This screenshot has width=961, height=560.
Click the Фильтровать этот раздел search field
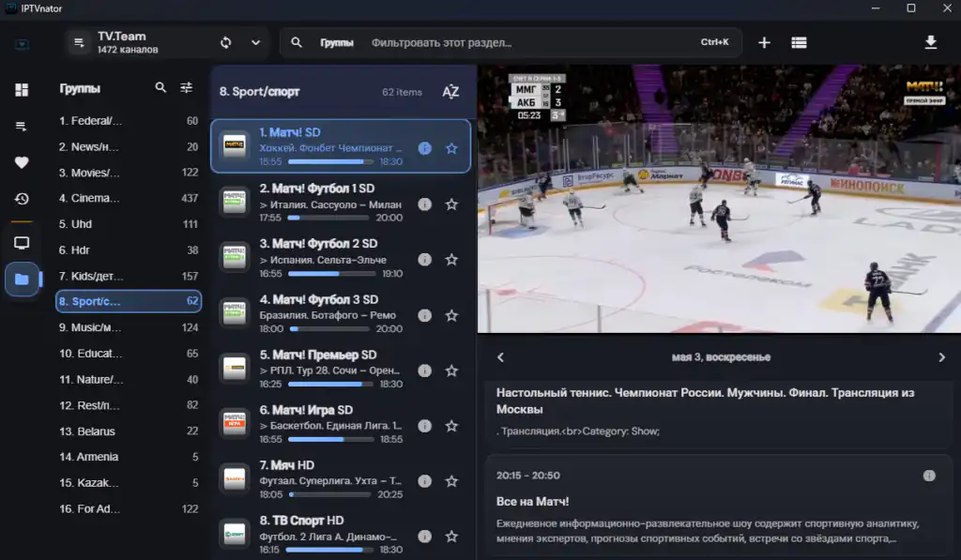point(511,42)
